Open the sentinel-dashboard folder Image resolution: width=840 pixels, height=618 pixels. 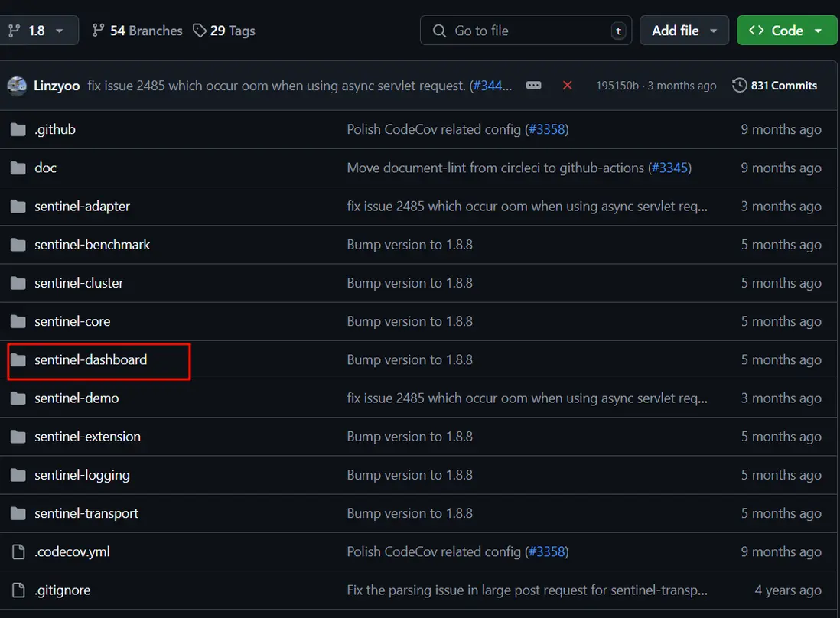(90, 359)
